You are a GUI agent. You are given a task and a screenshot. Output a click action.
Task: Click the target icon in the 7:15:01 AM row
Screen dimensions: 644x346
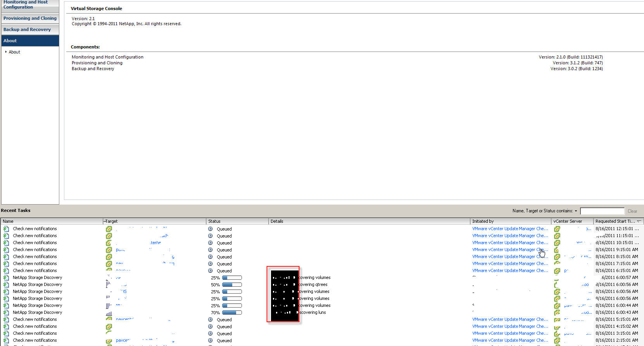click(x=109, y=264)
